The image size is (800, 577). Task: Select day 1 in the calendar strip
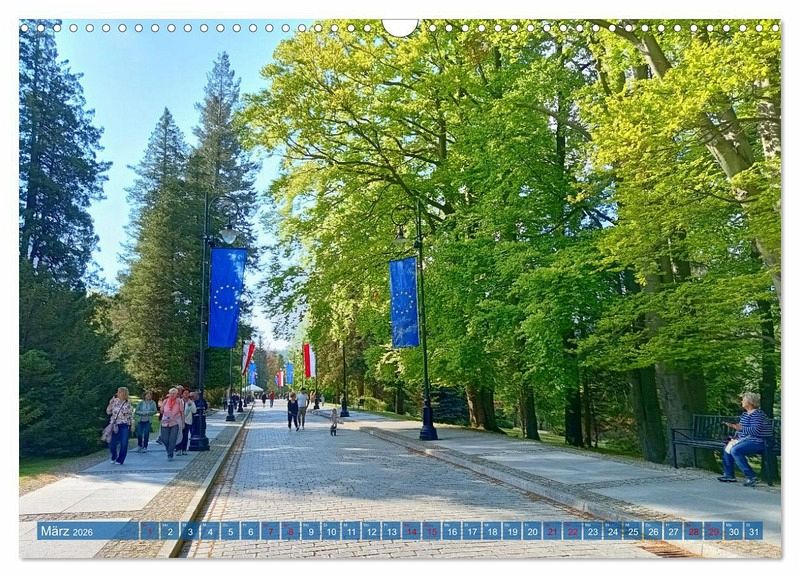pyautogui.click(x=149, y=531)
